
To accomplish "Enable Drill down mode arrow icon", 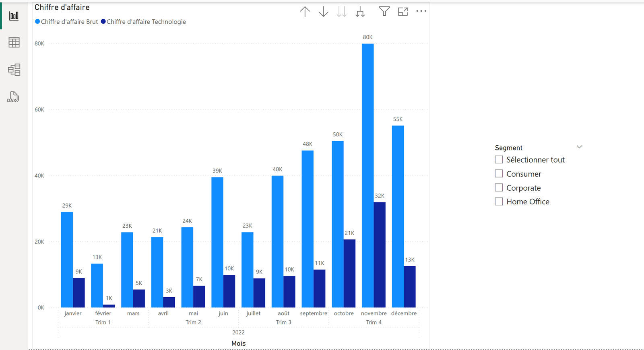I will 323,12.
